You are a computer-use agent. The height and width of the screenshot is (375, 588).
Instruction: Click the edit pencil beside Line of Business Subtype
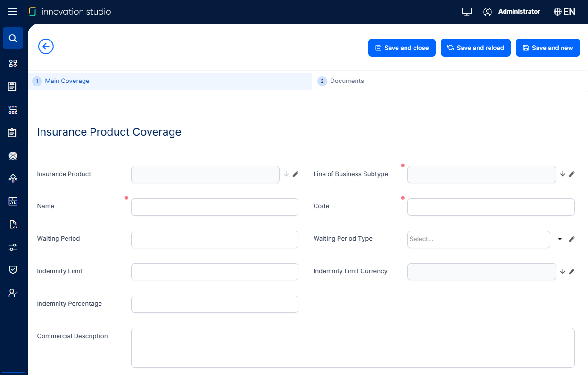pos(572,174)
